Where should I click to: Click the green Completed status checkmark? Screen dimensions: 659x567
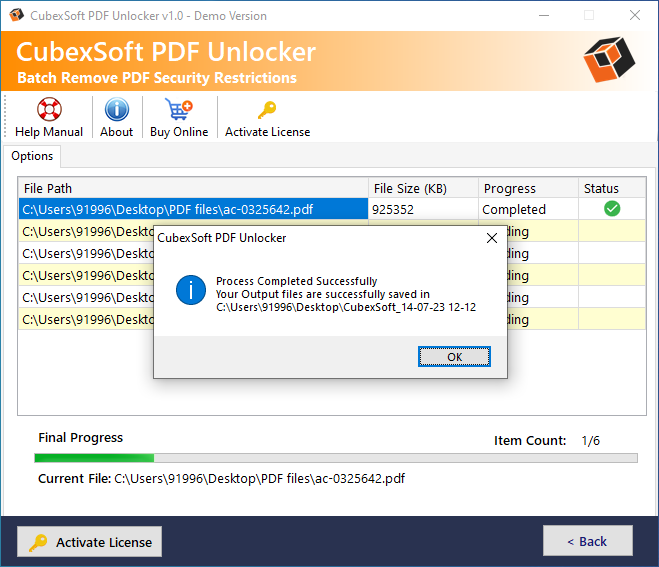pos(612,209)
